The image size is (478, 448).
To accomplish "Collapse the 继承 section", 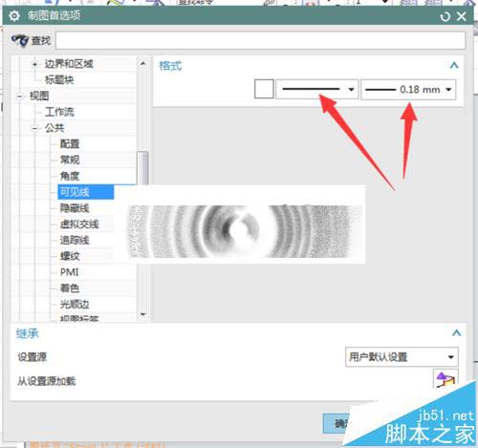I will [x=456, y=333].
